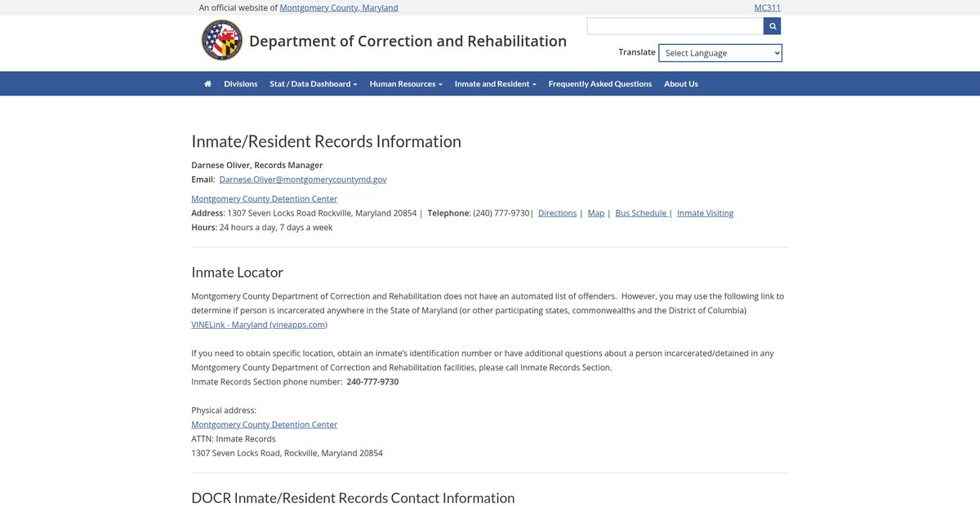Open the Inmate Visiting link

point(705,213)
